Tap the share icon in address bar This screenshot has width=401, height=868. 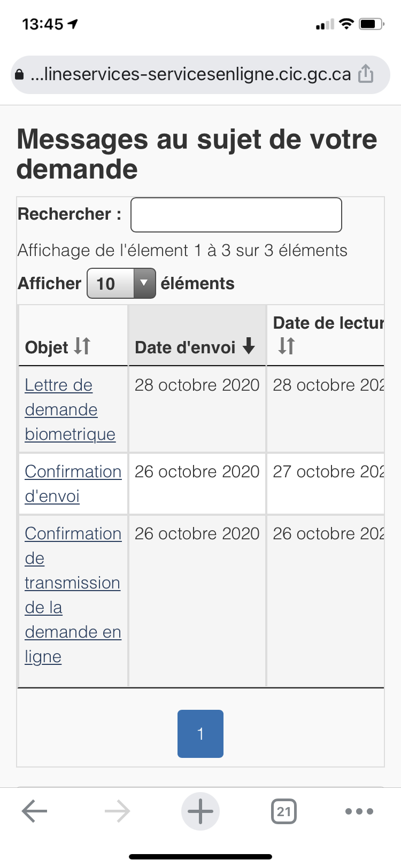click(x=366, y=74)
